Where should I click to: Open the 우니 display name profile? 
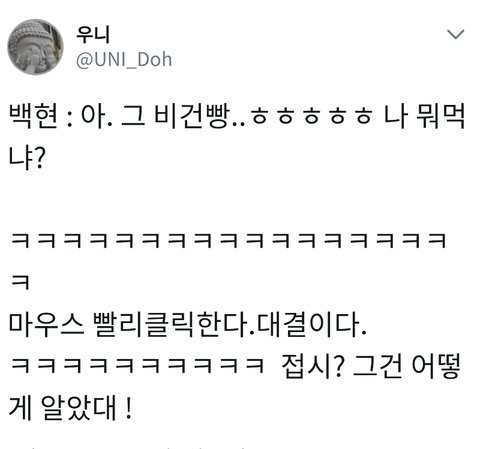click(x=93, y=34)
